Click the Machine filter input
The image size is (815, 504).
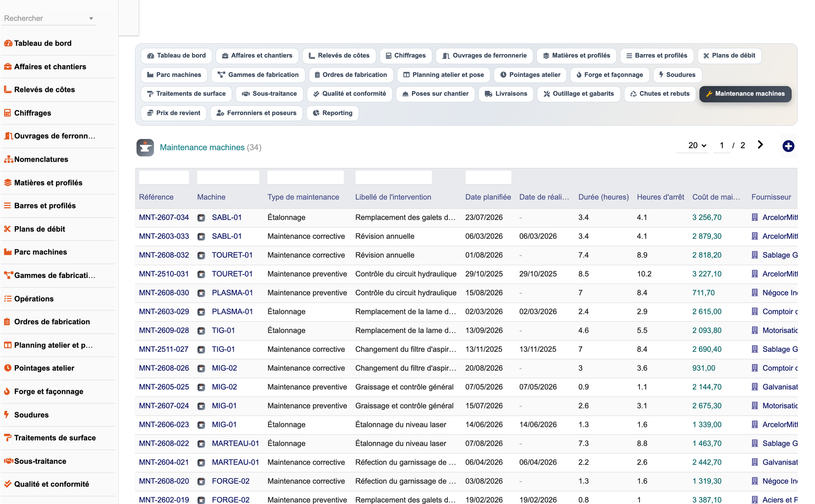click(x=228, y=177)
